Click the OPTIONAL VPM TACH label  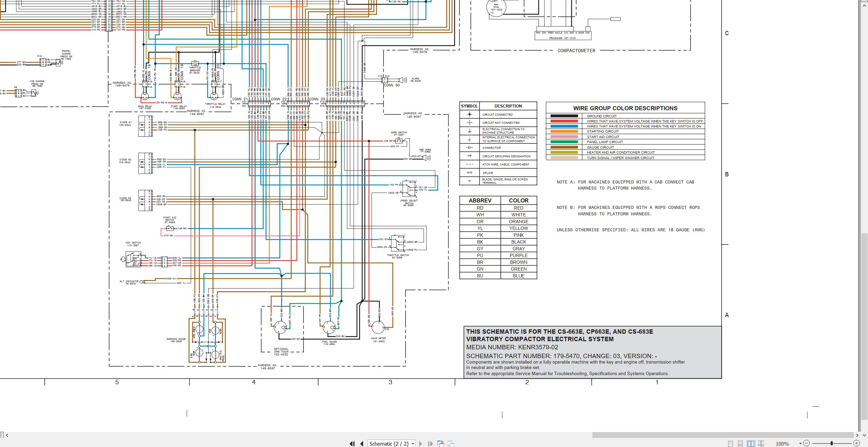click(281, 352)
